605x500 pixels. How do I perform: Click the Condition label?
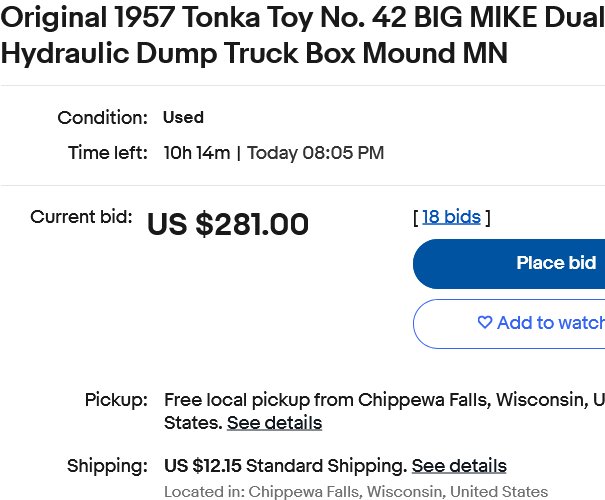(103, 117)
